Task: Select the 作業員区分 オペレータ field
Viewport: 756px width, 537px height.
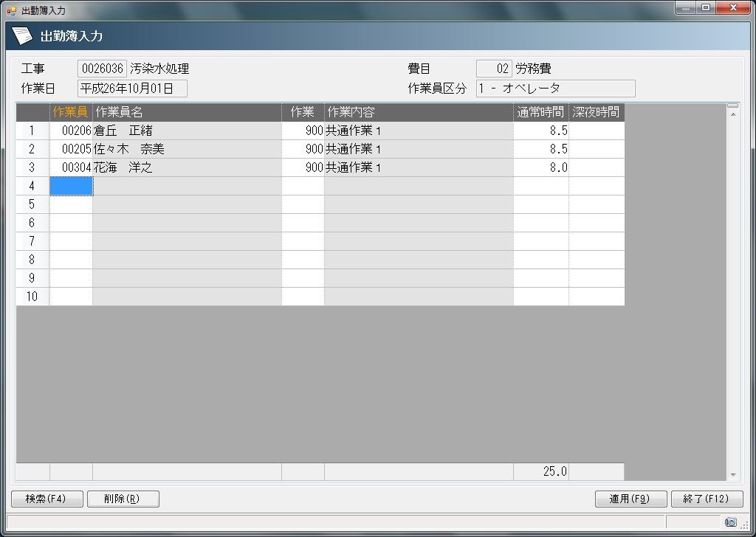Action: click(x=555, y=89)
